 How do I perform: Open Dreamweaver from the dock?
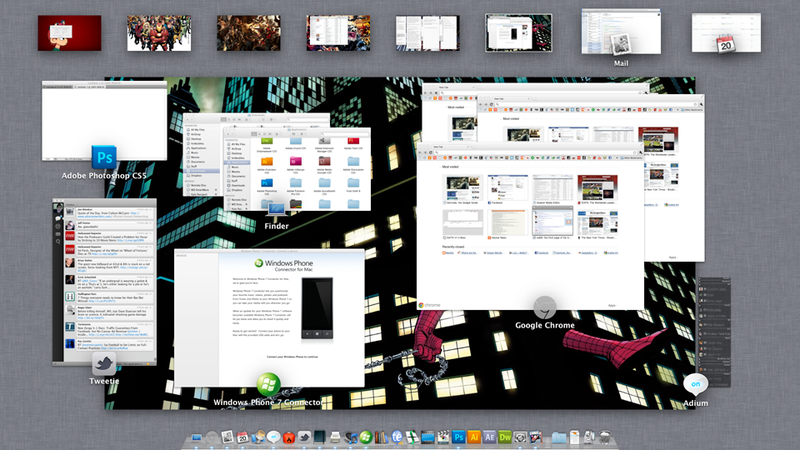coord(505,437)
